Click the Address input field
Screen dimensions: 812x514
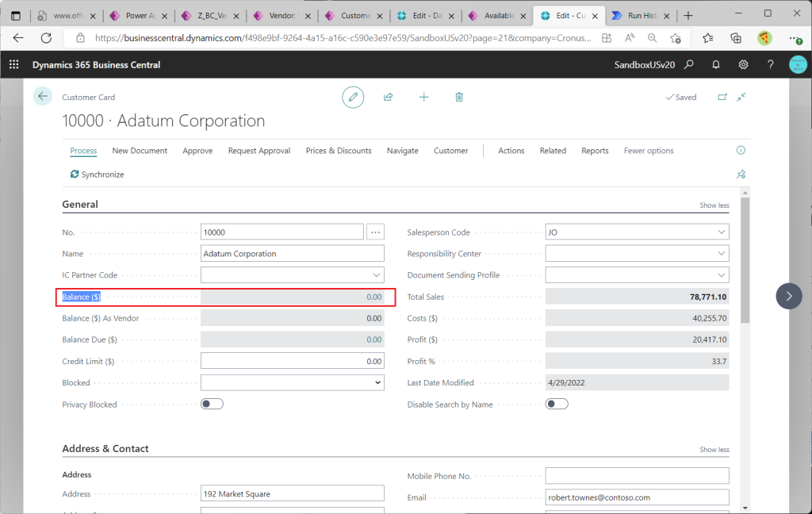coord(293,493)
